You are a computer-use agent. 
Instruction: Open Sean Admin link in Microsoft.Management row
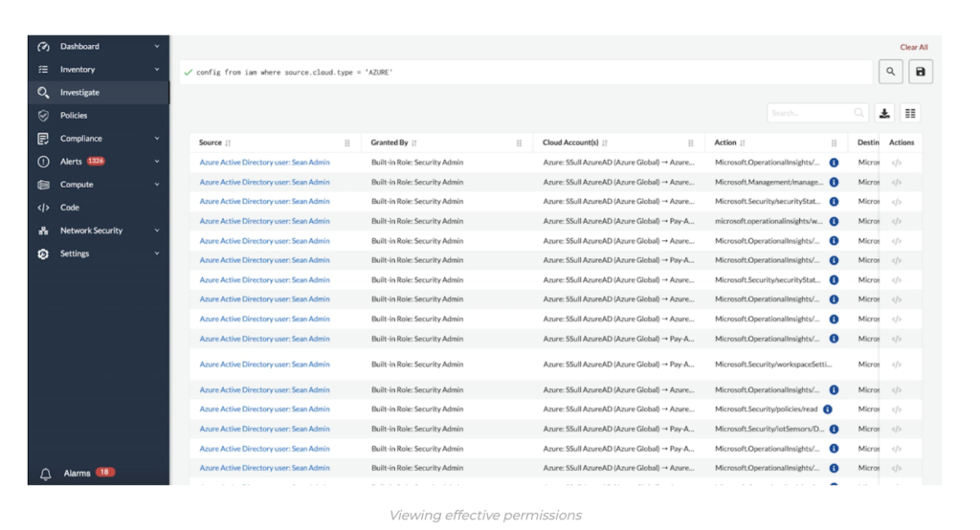264,182
